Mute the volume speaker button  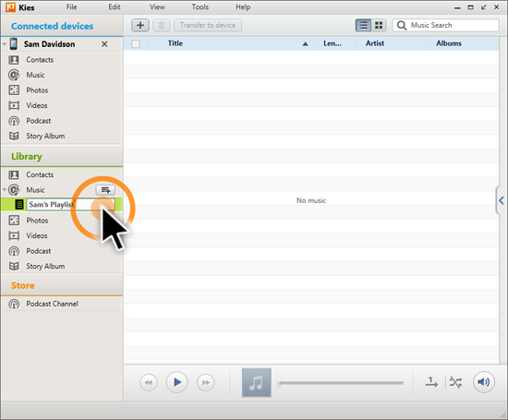tap(484, 382)
